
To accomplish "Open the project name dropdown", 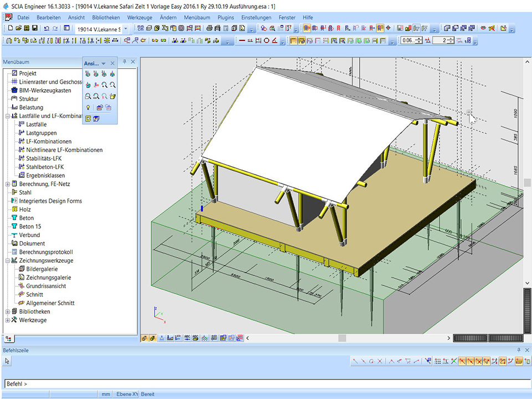I will (125, 29).
